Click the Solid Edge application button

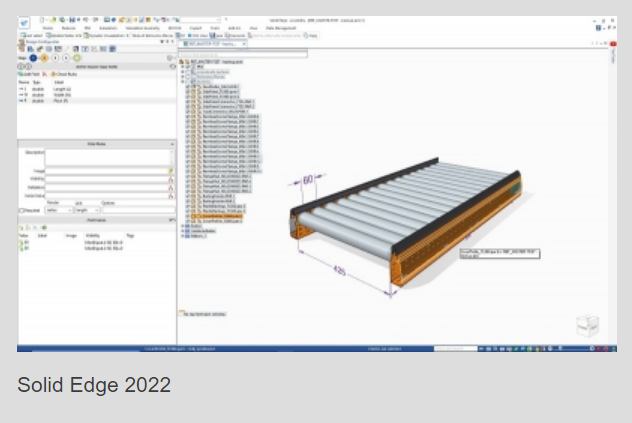tap(24, 20)
